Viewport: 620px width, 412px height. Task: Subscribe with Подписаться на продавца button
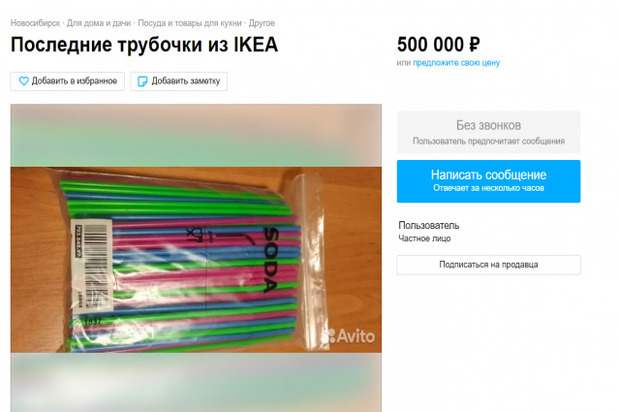tap(489, 265)
